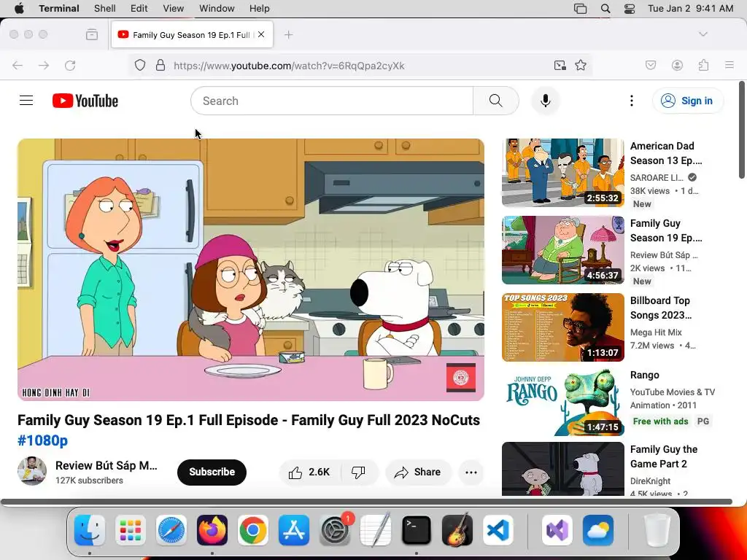The image size is (747, 560).
Task: Open the Edit menu
Action: [x=139, y=9]
